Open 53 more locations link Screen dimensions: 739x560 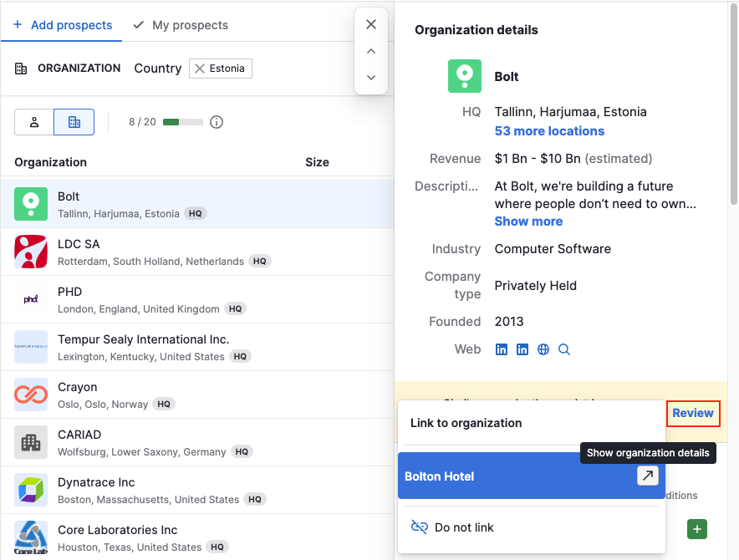[549, 131]
